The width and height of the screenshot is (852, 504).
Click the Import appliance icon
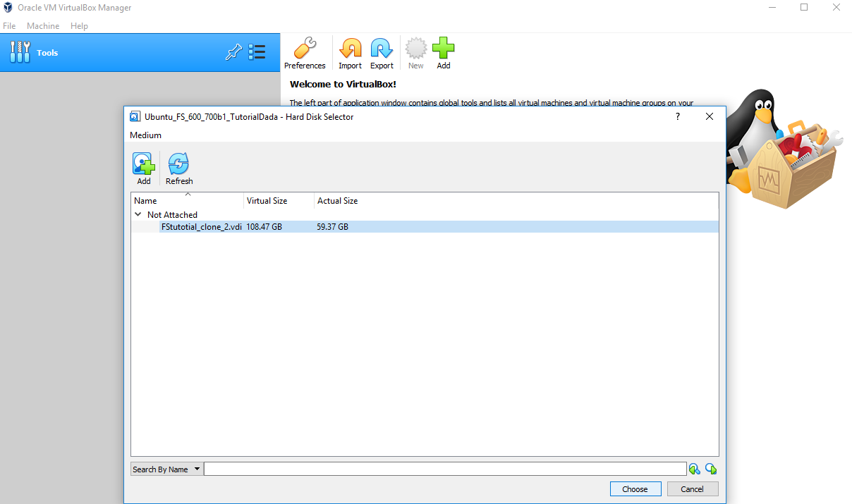(350, 49)
